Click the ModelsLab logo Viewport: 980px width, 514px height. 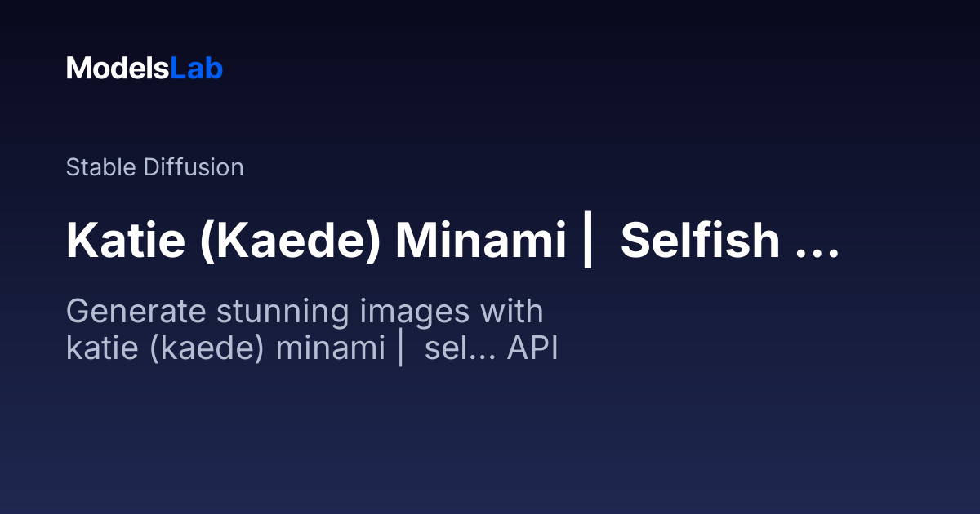coord(145,69)
